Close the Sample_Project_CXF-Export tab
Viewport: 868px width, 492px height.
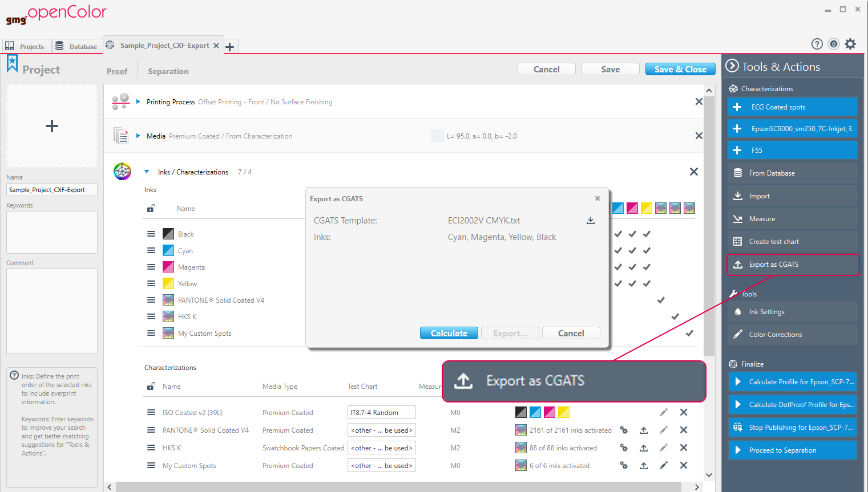coord(216,46)
